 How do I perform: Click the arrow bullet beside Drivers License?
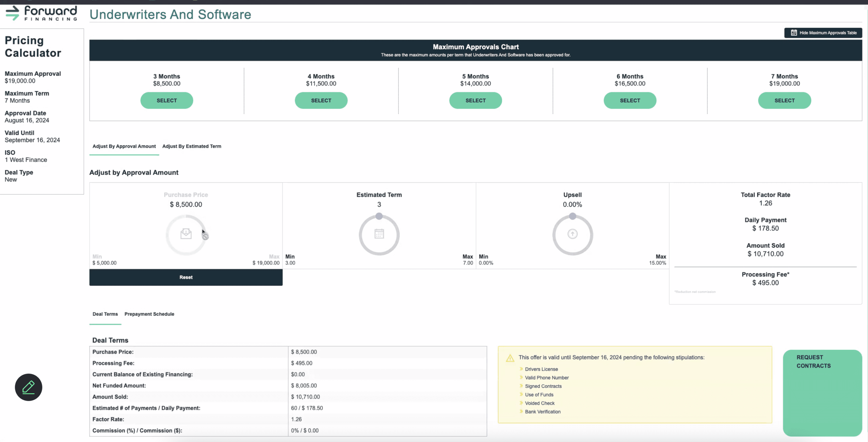(x=521, y=369)
